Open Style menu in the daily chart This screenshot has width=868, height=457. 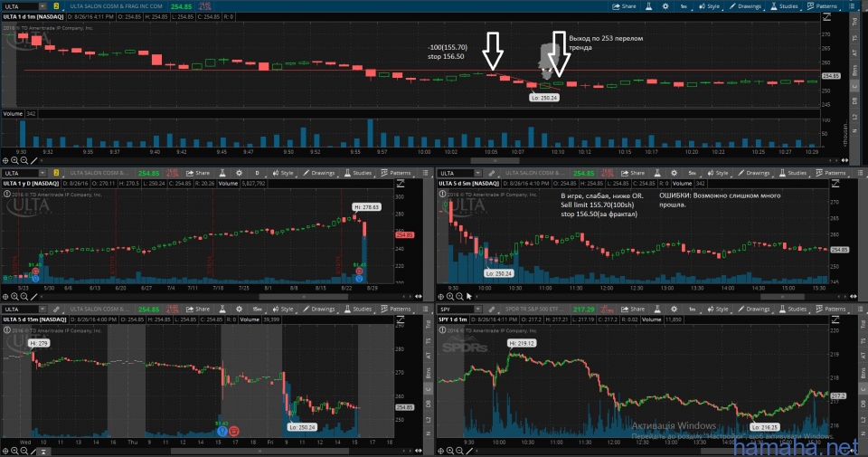coord(283,173)
